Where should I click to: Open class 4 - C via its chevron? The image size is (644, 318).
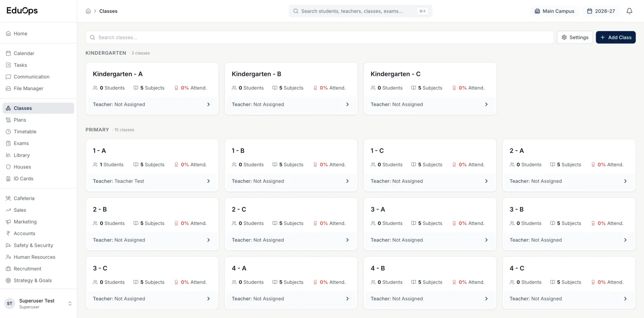tap(625, 299)
